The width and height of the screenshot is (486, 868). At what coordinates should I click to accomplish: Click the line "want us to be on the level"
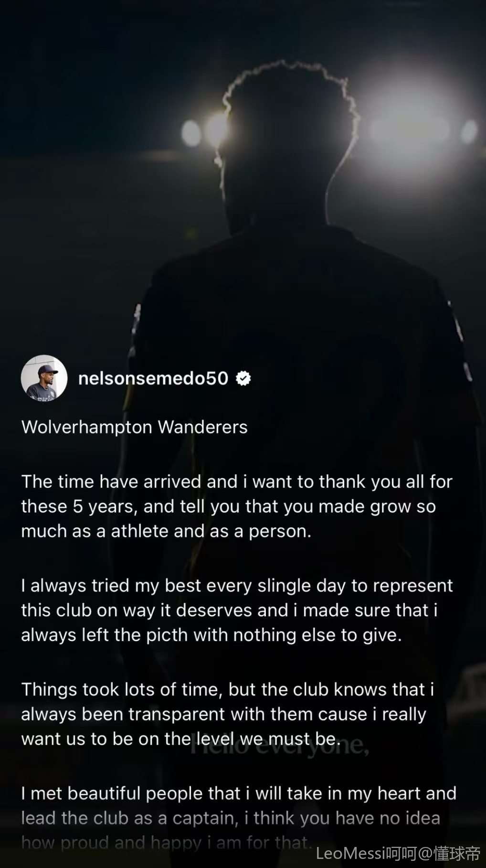(181, 739)
